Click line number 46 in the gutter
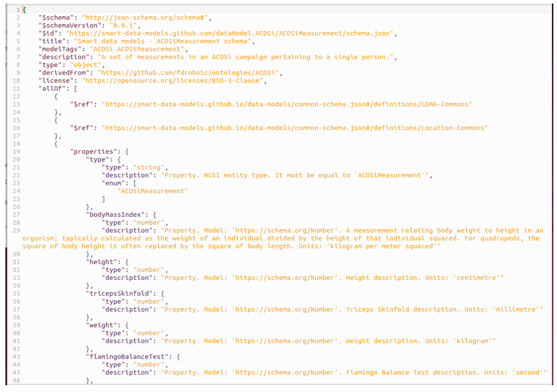 pos(16,380)
